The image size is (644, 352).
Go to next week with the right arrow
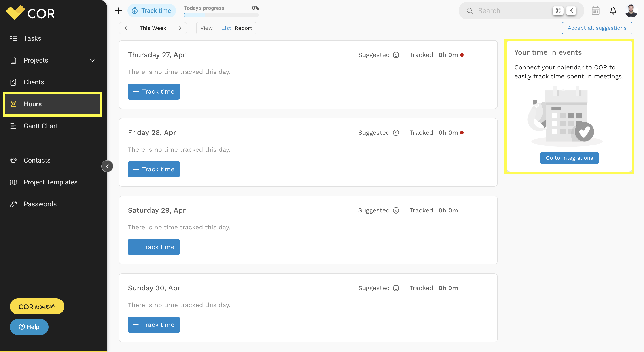pyautogui.click(x=180, y=28)
